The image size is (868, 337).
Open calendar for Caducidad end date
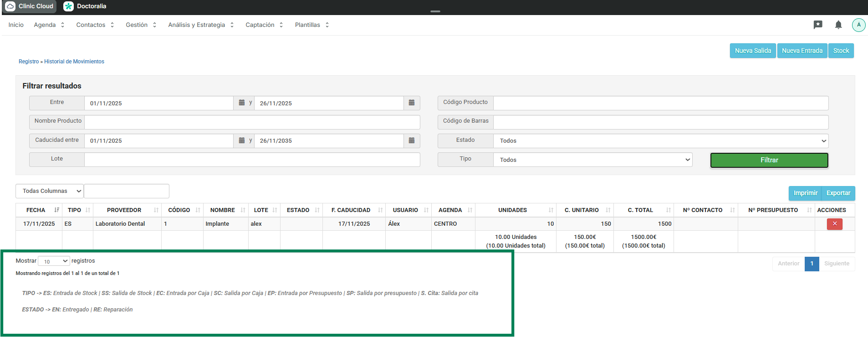[411, 140]
